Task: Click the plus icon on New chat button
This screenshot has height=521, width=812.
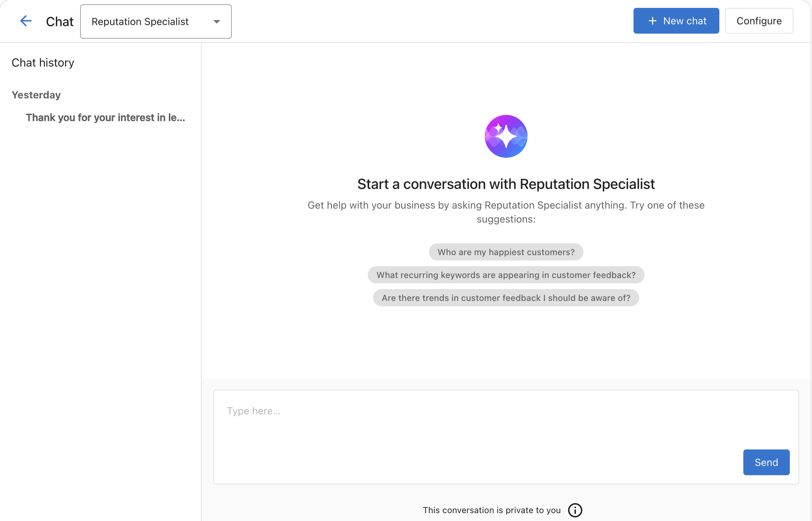Action: pyautogui.click(x=652, y=20)
